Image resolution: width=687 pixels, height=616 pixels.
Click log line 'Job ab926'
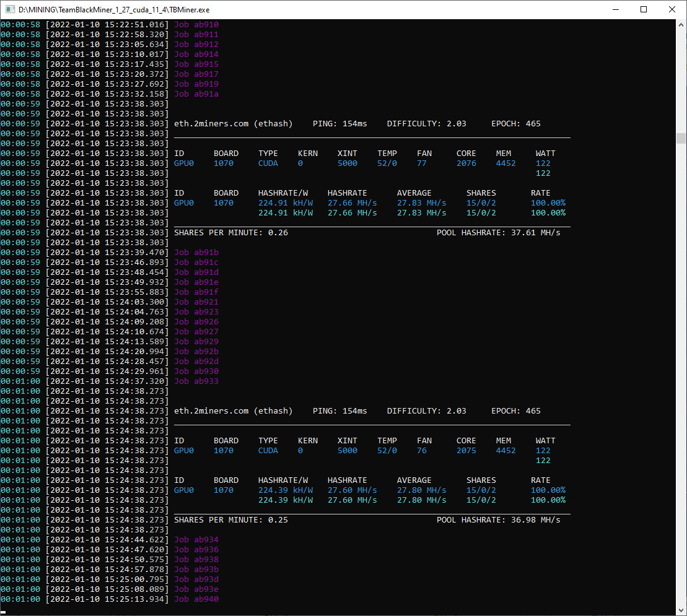tap(196, 322)
